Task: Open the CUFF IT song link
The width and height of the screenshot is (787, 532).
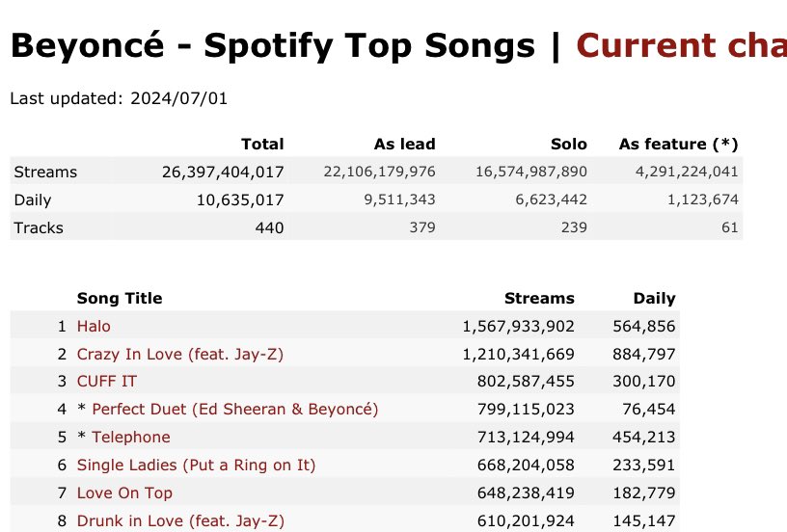Action: 106,382
